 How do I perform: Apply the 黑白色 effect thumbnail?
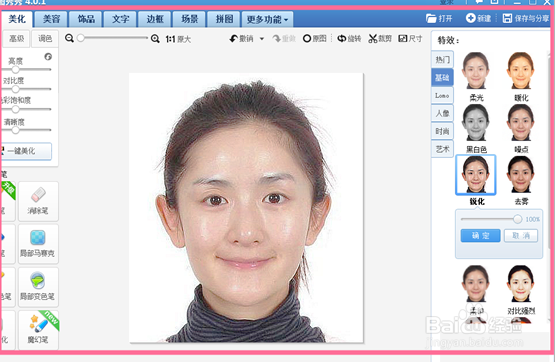click(x=476, y=122)
